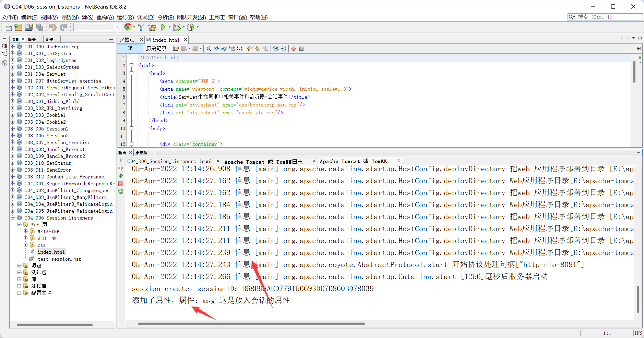Click the Output panel vertical scrollbar thumb
Viewport: 644px width, 338px height.
[x=638, y=299]
